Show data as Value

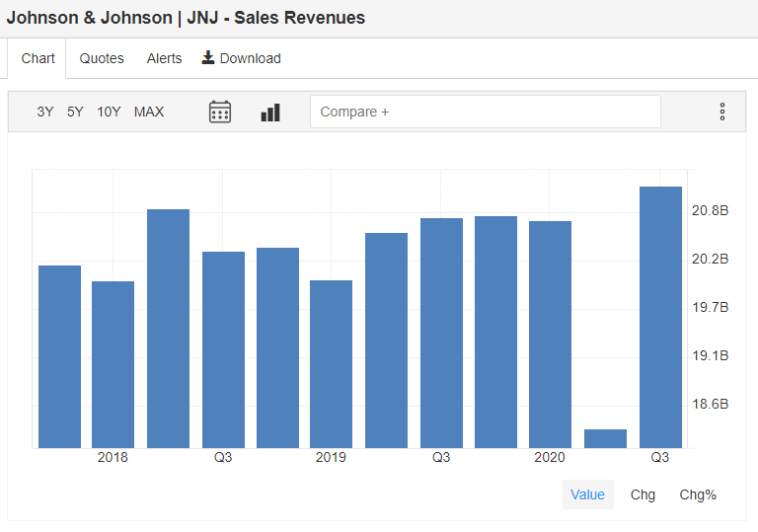point(587,494)
